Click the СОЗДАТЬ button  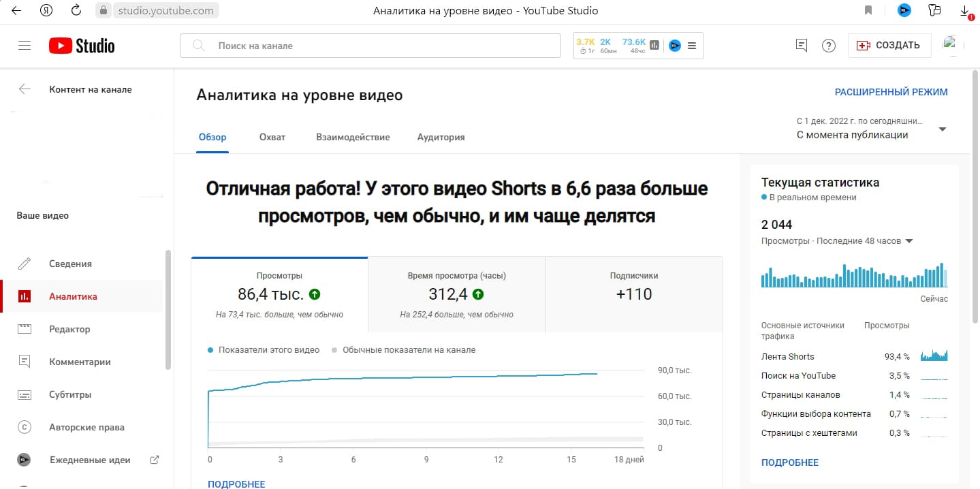pyautogui.click(x=889, y=46)
